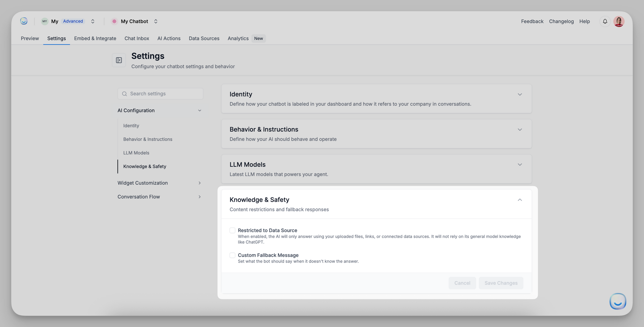Click the LLM Models card heading
The height and width of the screenshot is (327, 644).
click(248, 164)
